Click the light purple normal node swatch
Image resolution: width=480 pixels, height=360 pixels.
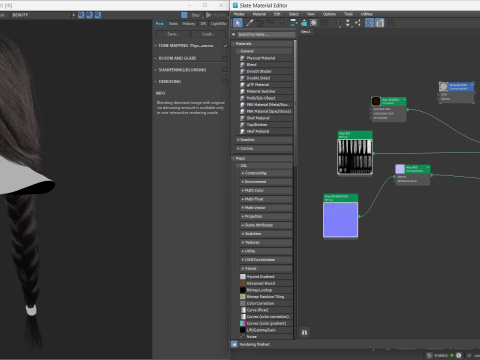400,169
